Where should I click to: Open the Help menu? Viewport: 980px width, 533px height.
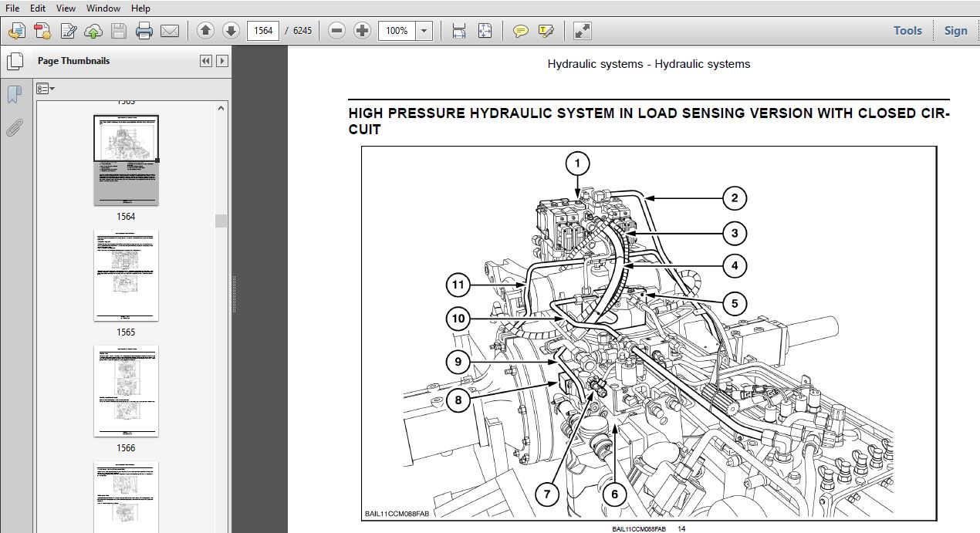tap(140, 8)
